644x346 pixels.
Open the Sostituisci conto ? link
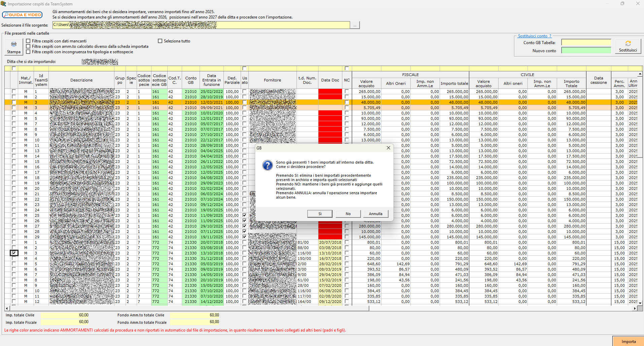[535, 36]
